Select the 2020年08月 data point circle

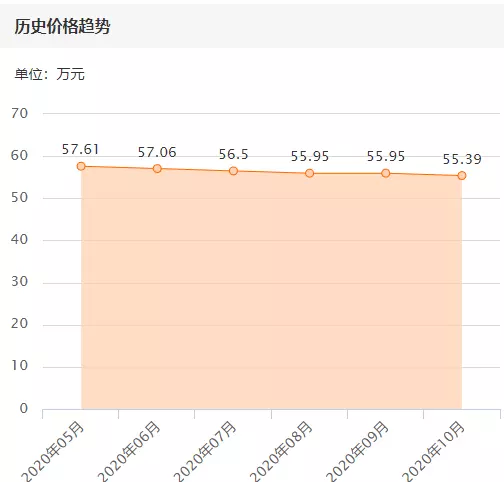pos(309,173)
